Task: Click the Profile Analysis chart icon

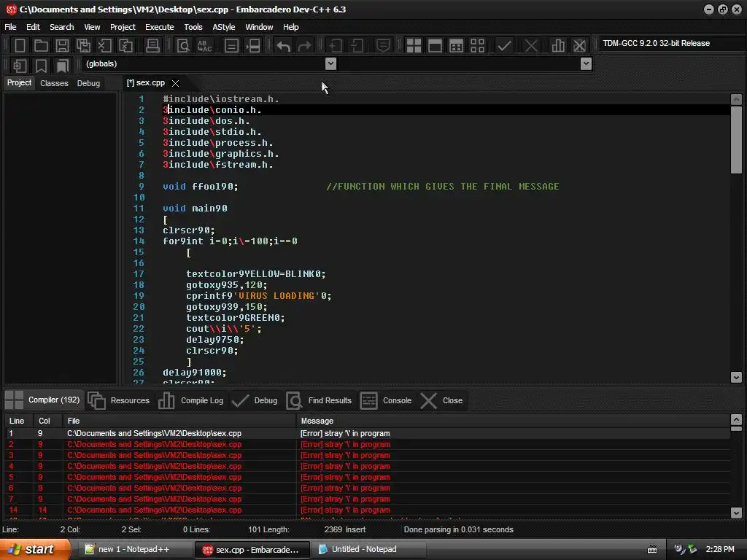Action: coord(558,46)
